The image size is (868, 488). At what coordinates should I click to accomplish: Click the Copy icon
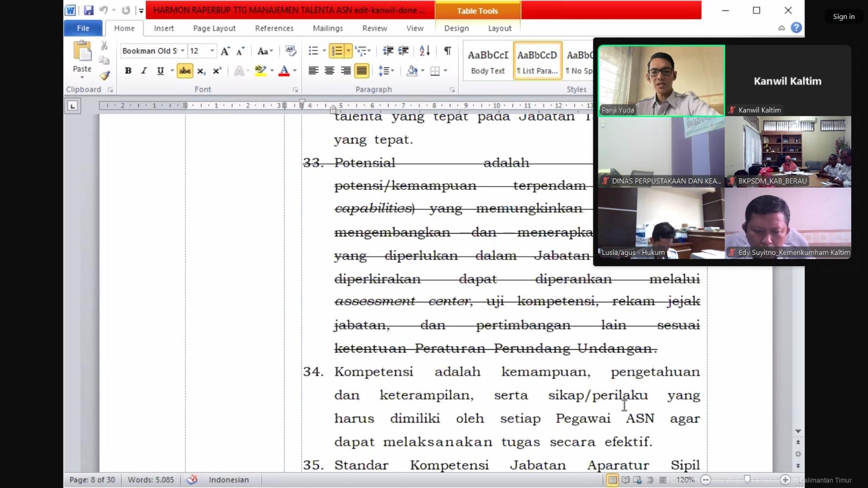(104, 60)
